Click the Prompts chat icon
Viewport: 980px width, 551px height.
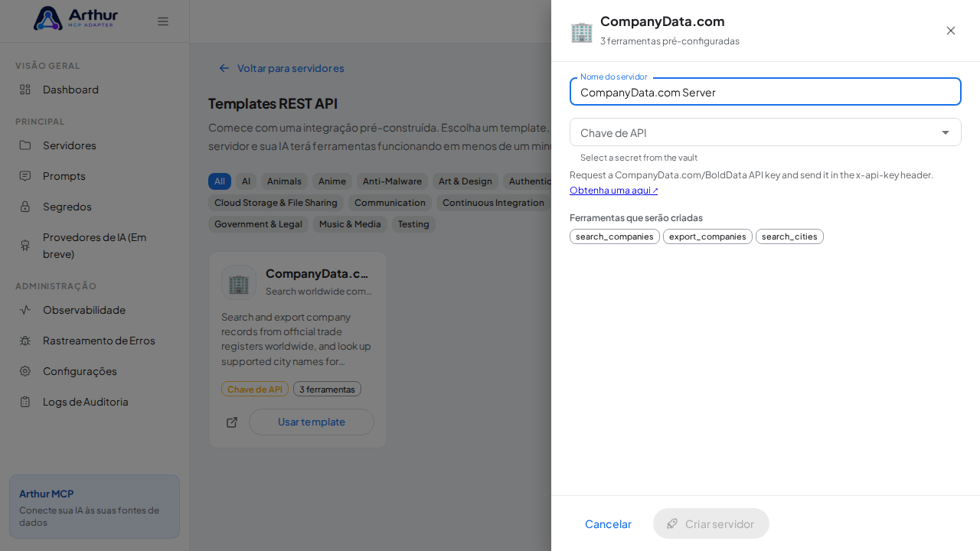pyautogui.click(x=25, y=176)
